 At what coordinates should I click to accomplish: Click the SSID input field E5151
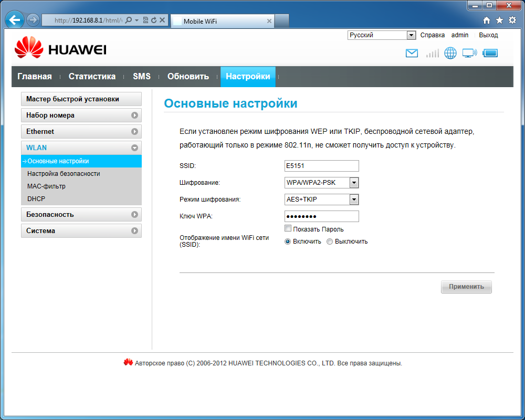click(x=321, y=166)
